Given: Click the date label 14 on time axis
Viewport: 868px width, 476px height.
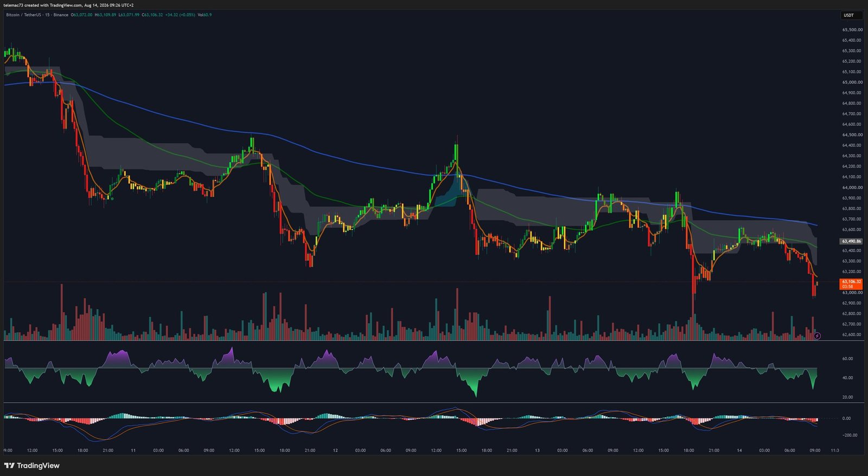Looking at the screenshot, I should (739, 451).
